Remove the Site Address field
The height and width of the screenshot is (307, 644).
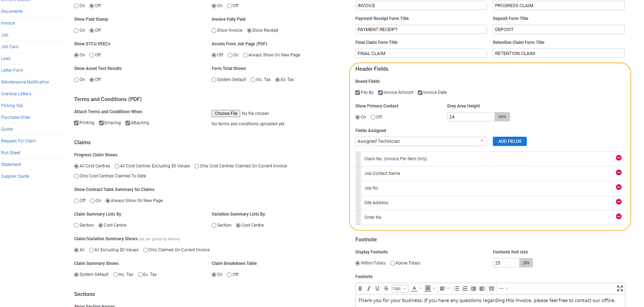click(619, 202)
